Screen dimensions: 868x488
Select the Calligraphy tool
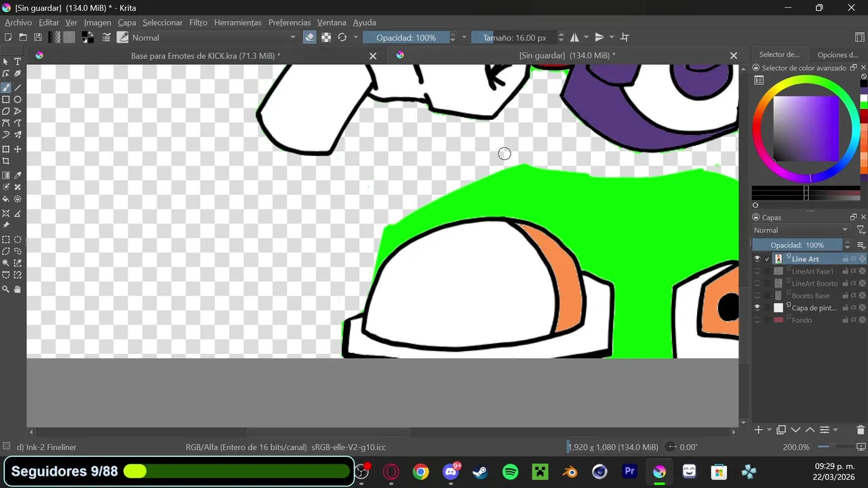click(18, 74)
